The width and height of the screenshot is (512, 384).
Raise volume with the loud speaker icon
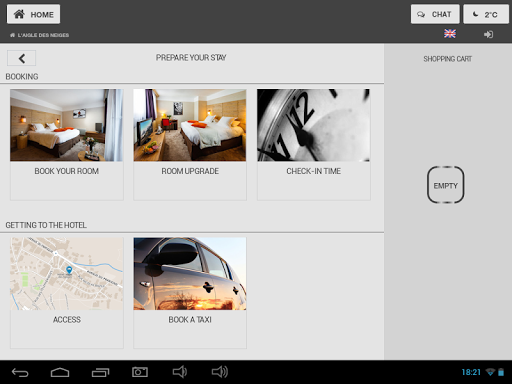(x=220, y=372)
